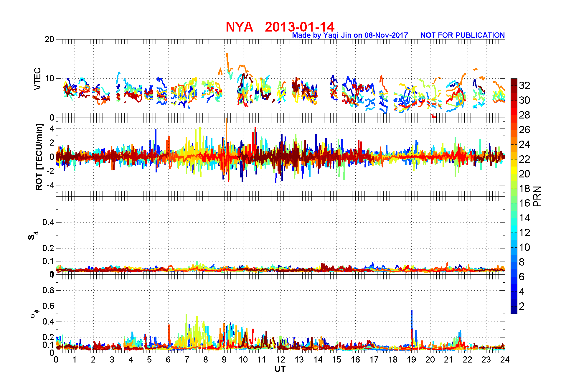Select the 'S4' y-axis label
This screenshot has width=561, height=392.
coord(33,236)
